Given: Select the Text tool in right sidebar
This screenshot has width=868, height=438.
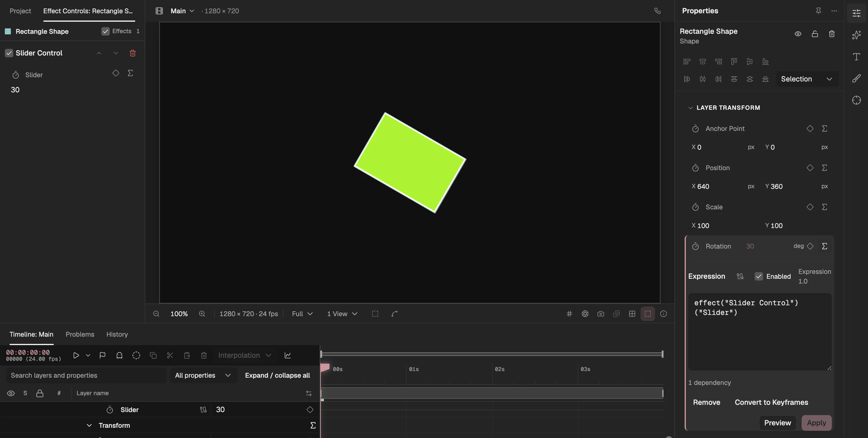Looking at the screenshot, I should point(856,57).
